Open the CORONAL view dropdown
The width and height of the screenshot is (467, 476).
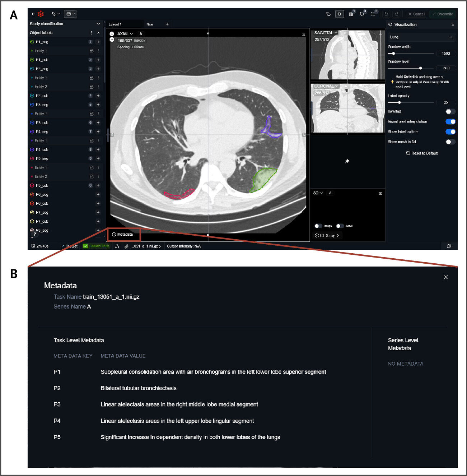327,86
